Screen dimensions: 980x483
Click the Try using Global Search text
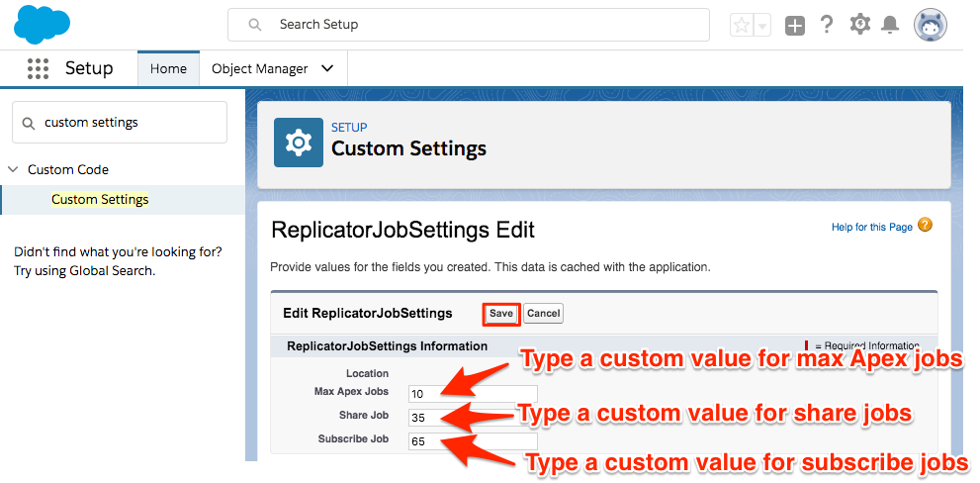click(84, 271)
